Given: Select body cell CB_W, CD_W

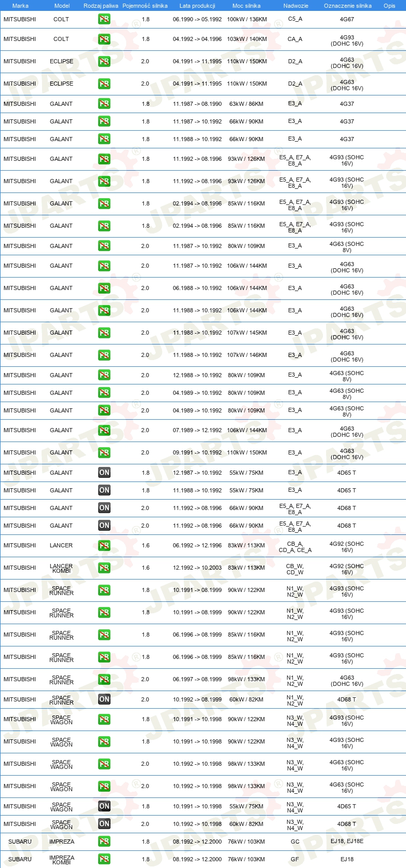Looking at the screenshot, I should [x=295, y=570].
